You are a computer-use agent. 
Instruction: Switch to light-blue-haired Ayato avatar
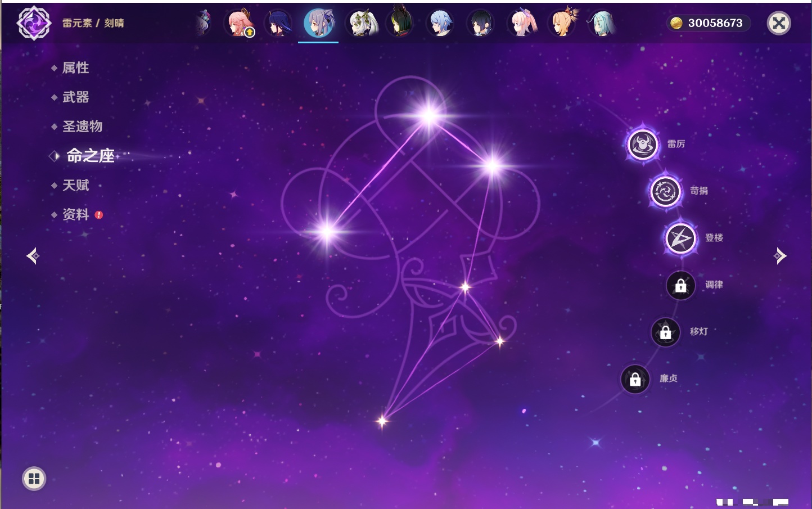click(440, 23)
